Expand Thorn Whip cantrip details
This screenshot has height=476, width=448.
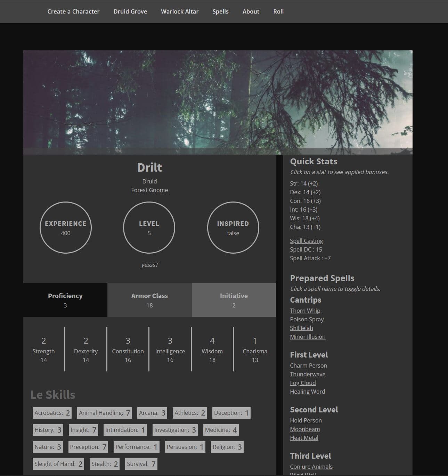[305, 310]
